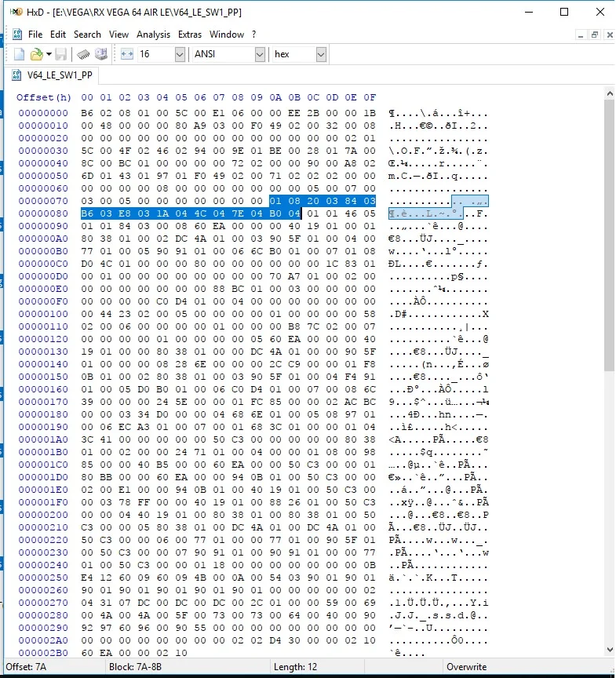Click byte 46 in row 00000080
Screen dimensions: 616x678
coord(351,213)
